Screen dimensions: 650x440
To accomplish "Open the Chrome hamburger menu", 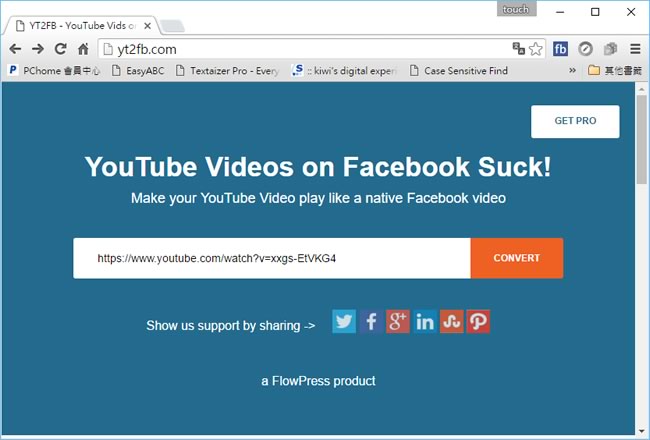I will [x=635, y=48].
